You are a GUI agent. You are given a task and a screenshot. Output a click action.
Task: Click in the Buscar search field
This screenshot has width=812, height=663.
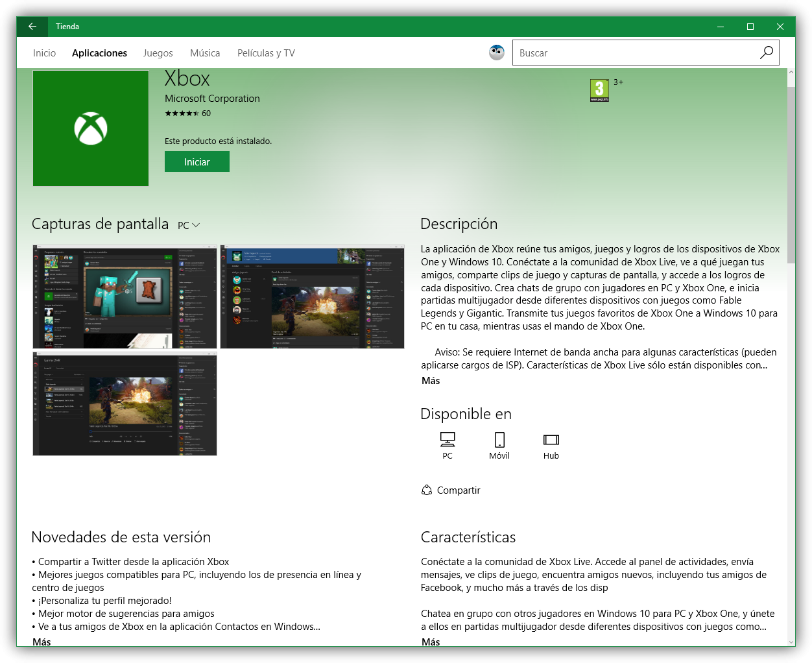point(636,53)
